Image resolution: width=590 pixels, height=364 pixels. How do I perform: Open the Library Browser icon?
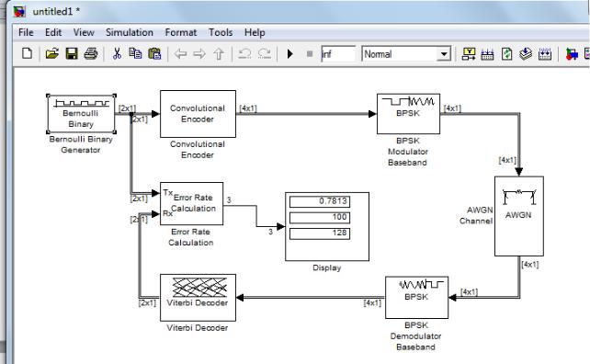click(572, 54)
